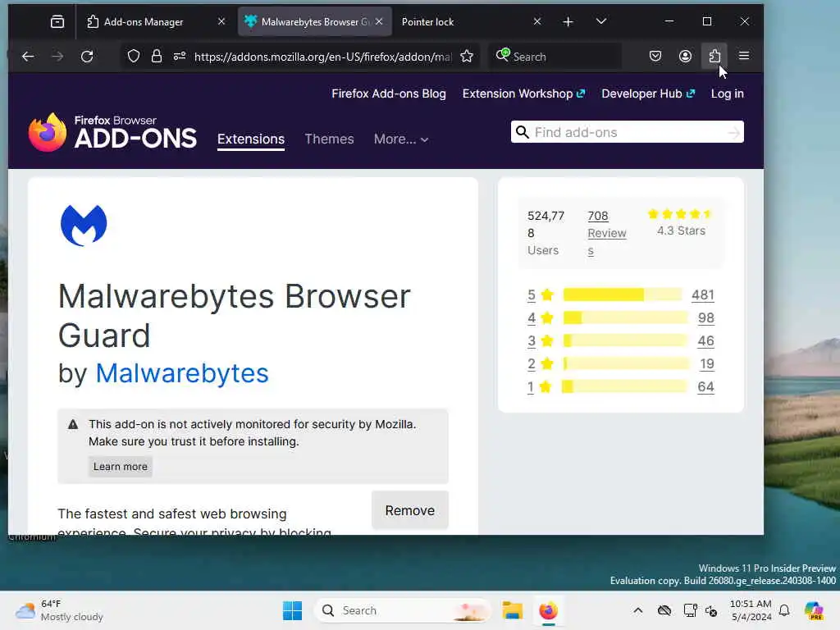
Task: Click the 2 star rating row label
Action: [531, 363]
